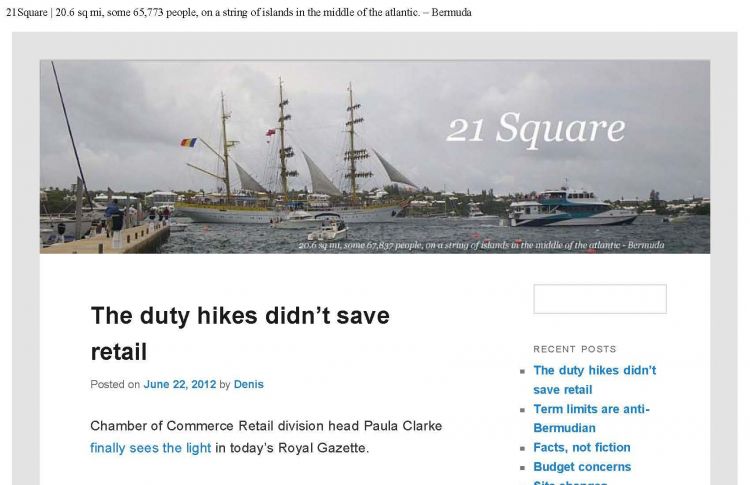Click the striped flag on the ship's bowsprit

(x=188, y=142)
